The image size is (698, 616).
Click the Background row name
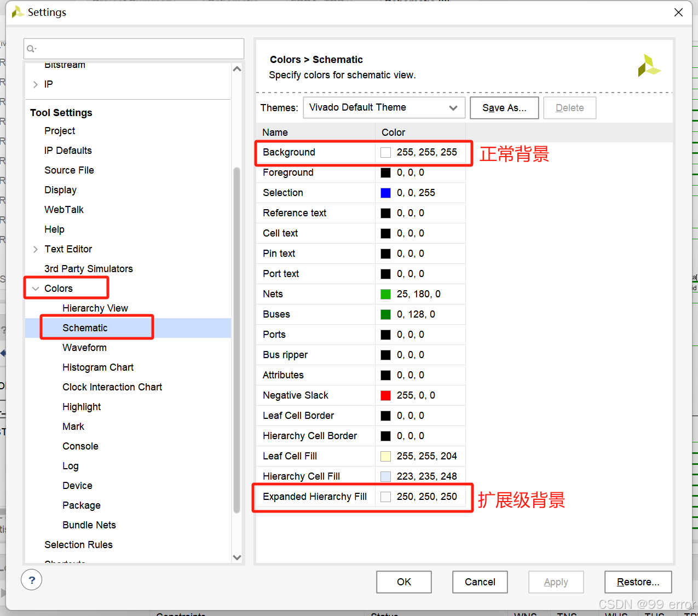[289, 152]
